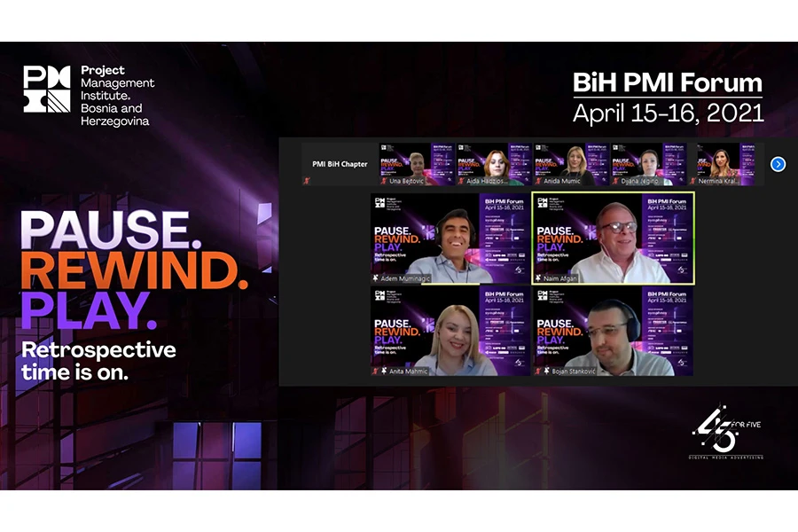The height and width of the screenshot is (532, 798).
Task: Click pin icon beside Adem Muminagic
Action: point(376,278)
